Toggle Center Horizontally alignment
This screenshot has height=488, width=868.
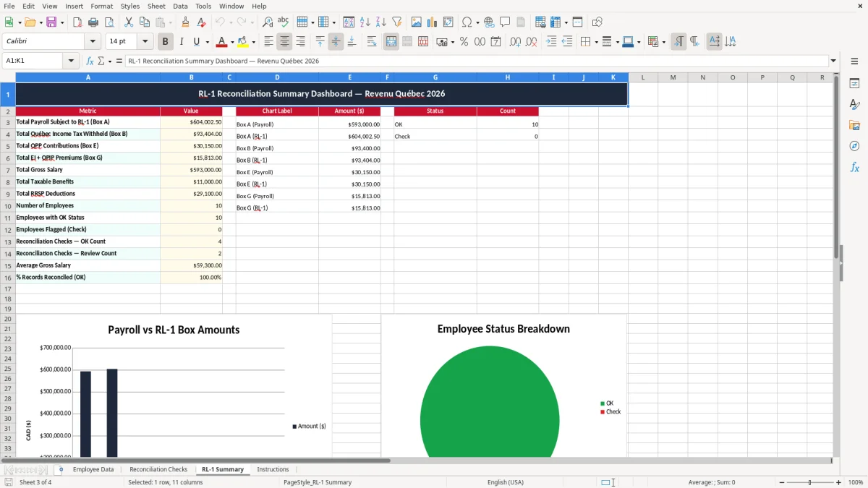(284, 42)
